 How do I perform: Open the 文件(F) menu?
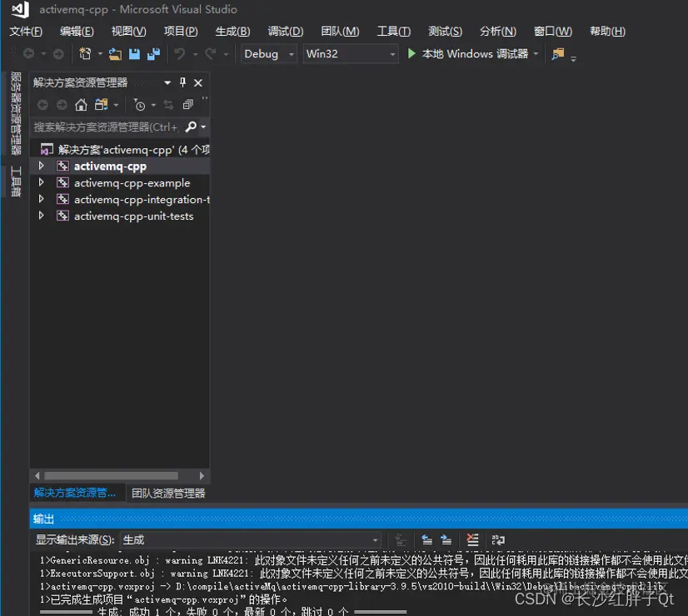pos(26,31)
